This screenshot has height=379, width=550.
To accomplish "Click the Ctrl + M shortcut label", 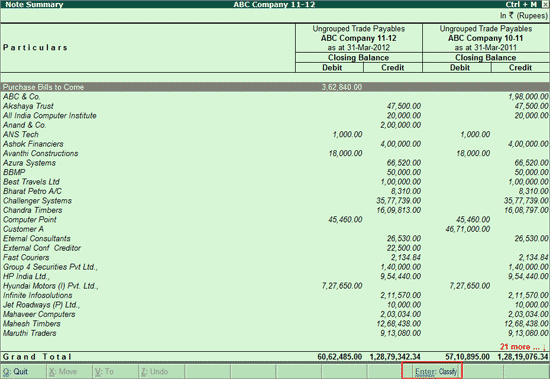I will (521, 4).
